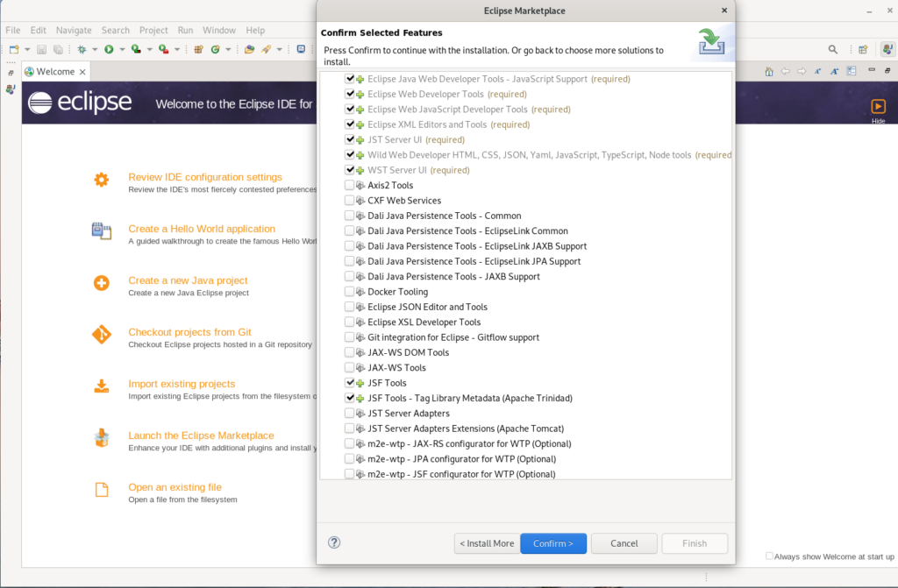
Task: Click the Open Perspective icon
Action: (x=863, y=50)
